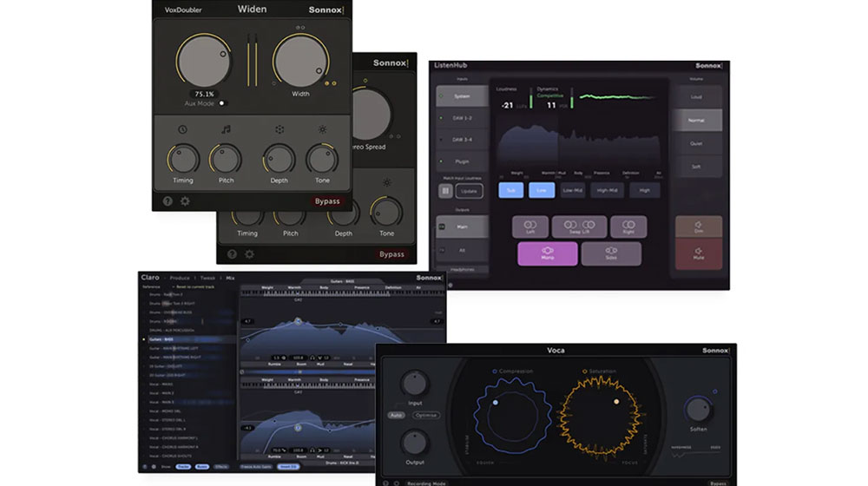Click the Right channel solo icon button
This screenshot has width=868, height=486.
[x=628, y=227]
